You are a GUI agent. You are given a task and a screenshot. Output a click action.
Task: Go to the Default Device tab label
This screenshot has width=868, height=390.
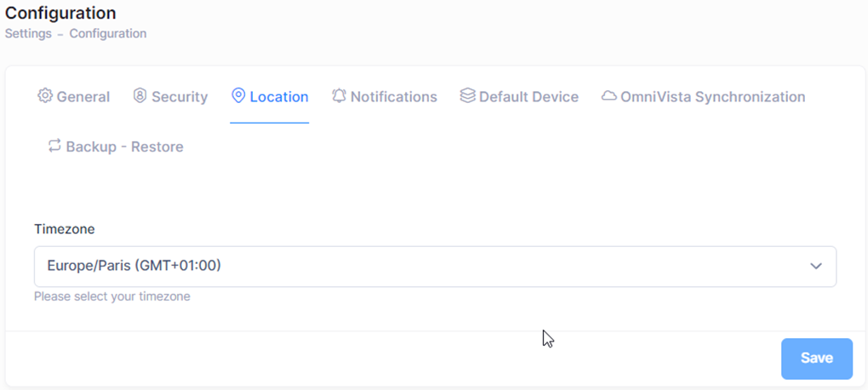click(528, 97)
